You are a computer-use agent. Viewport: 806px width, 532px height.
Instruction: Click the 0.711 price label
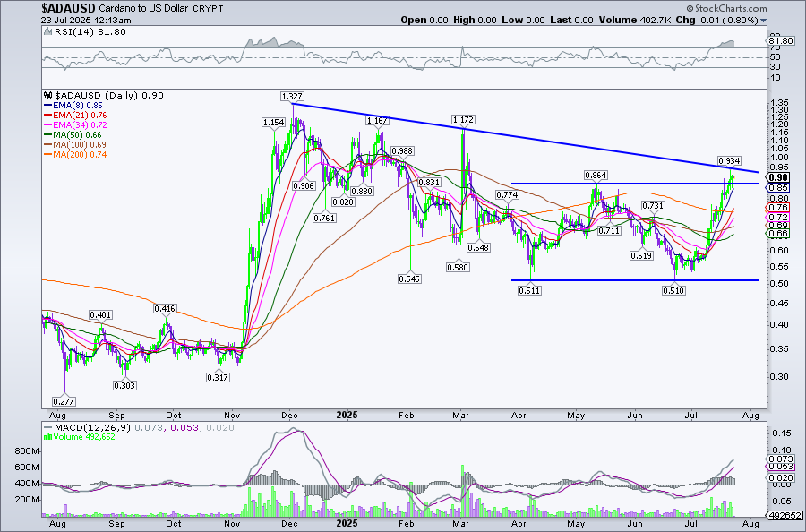click(609, 231)
